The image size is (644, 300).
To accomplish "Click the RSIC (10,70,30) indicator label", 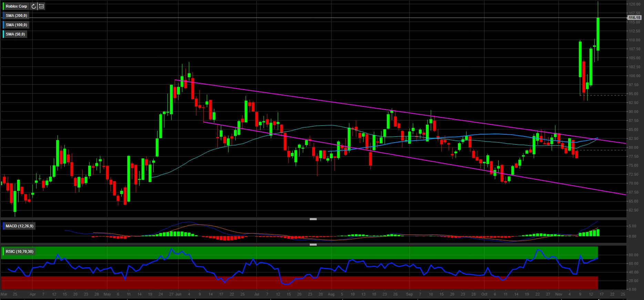I will [19, 251].
